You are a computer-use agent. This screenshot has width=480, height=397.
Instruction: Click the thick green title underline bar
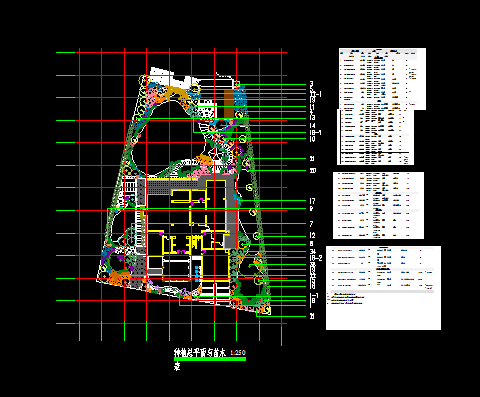click(x=210, y=359)
